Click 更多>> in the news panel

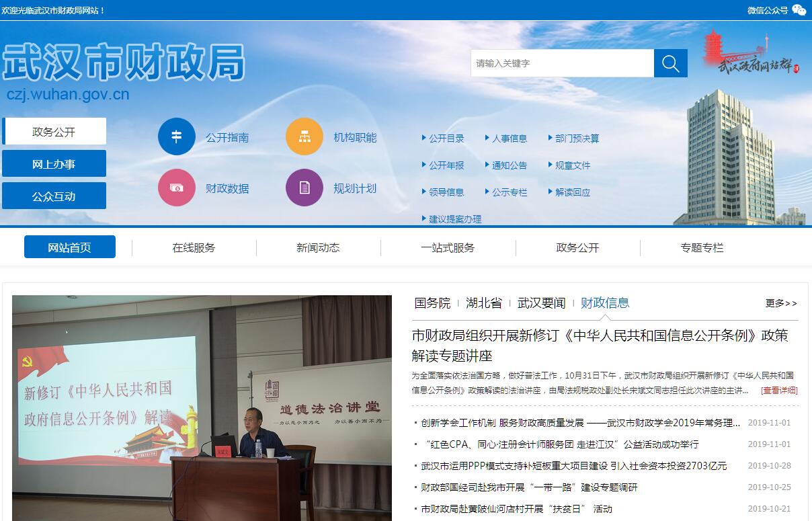(x=781, y=303)
